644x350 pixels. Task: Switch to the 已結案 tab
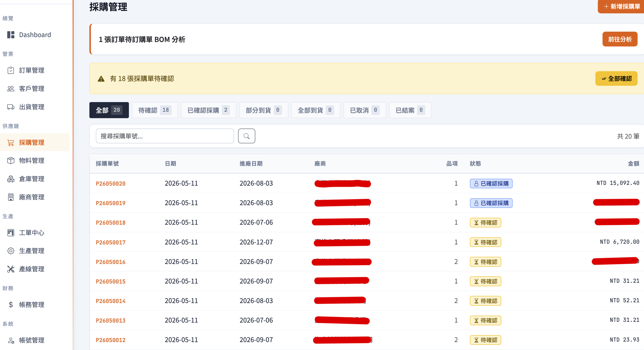[410, 110]
